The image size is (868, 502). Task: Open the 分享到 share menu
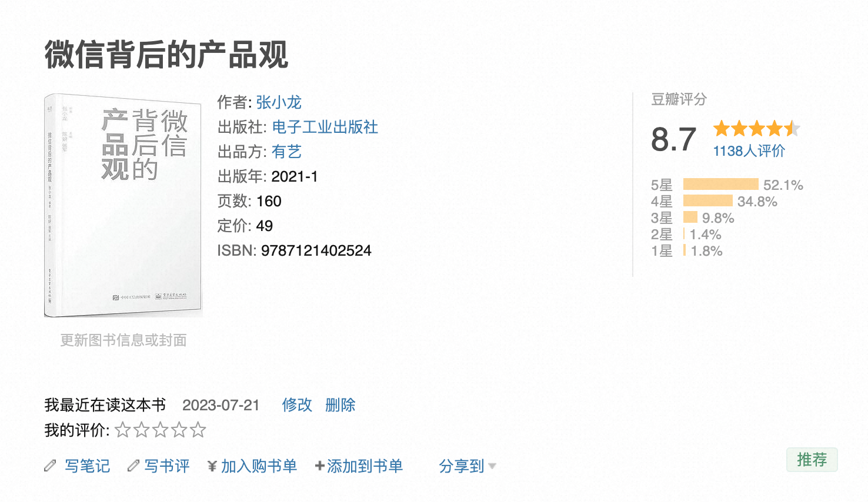coord(461,466)
